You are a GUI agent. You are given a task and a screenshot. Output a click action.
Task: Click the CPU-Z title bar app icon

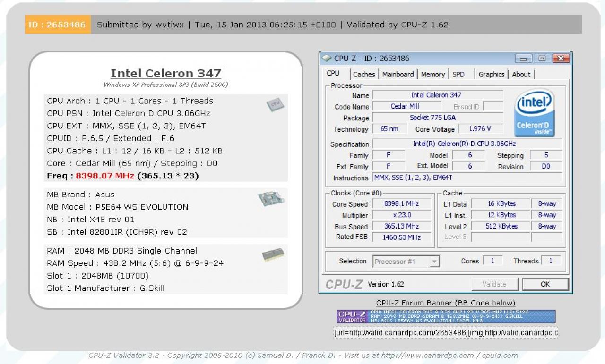327,59
